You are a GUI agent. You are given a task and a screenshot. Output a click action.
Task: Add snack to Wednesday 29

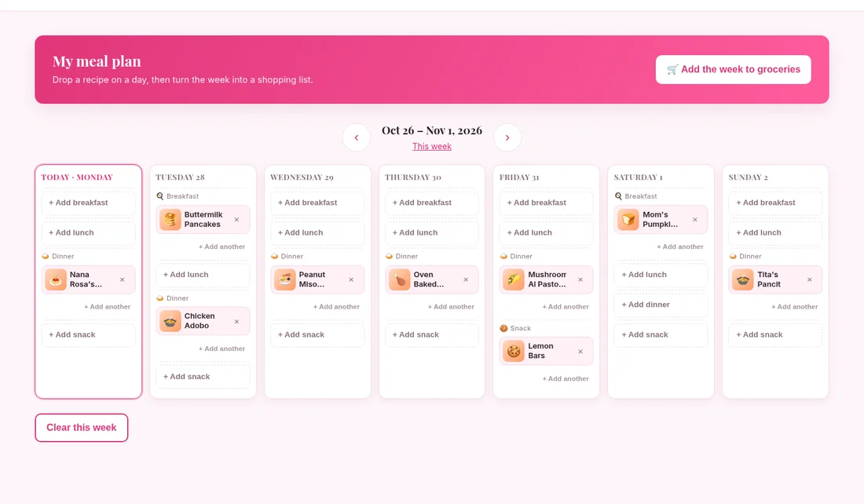click(x=317, y=334)
